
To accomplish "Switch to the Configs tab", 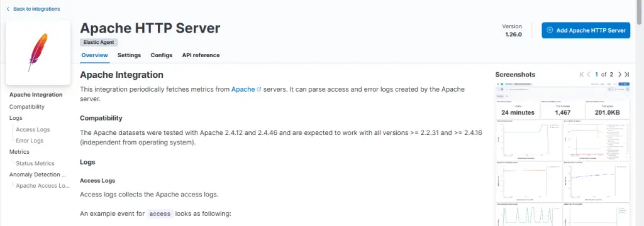I will [x=162, y=55].
